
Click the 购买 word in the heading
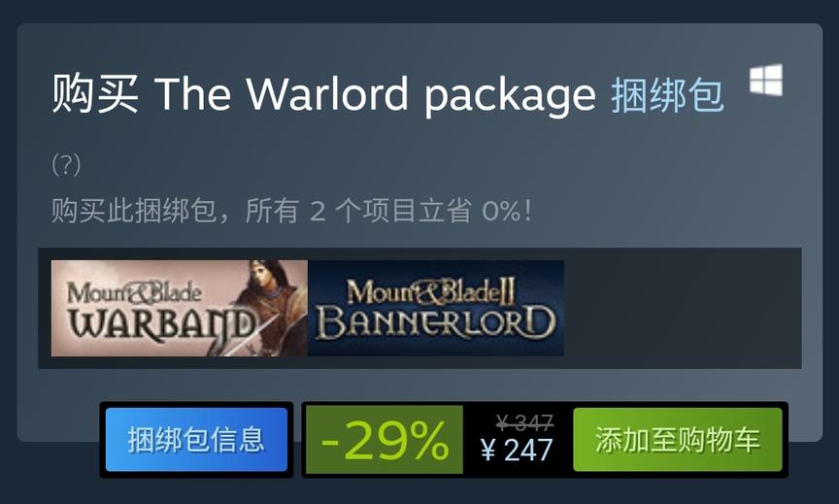(x=95, y=94)
